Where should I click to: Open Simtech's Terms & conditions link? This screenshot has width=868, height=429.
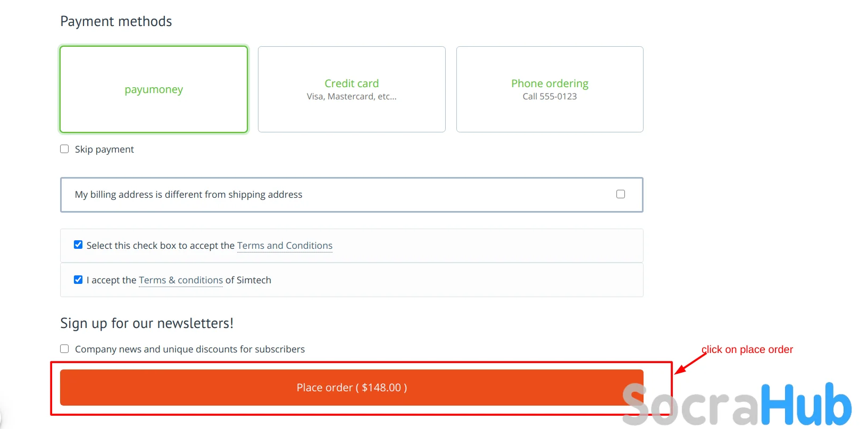pos(181,280)
